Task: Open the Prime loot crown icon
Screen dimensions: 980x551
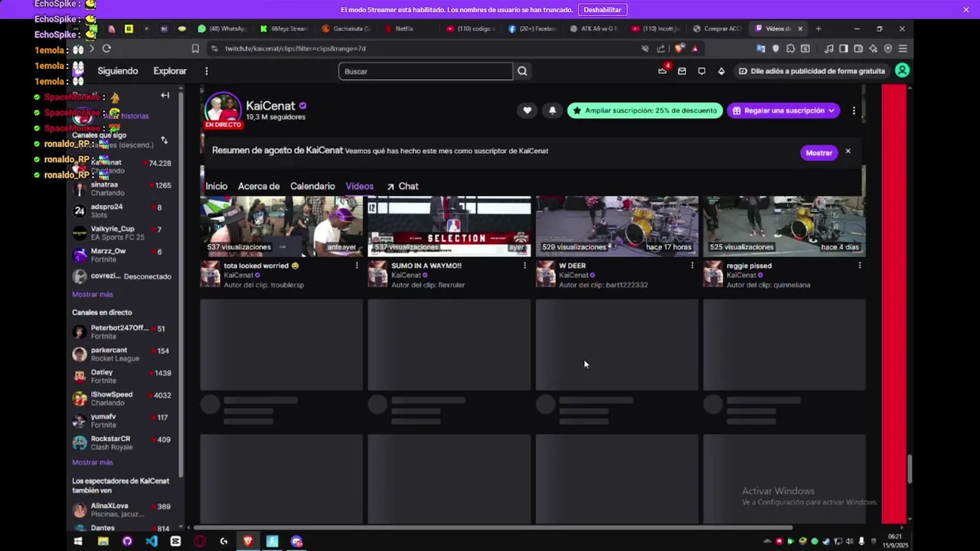Action: click(662, 71)
